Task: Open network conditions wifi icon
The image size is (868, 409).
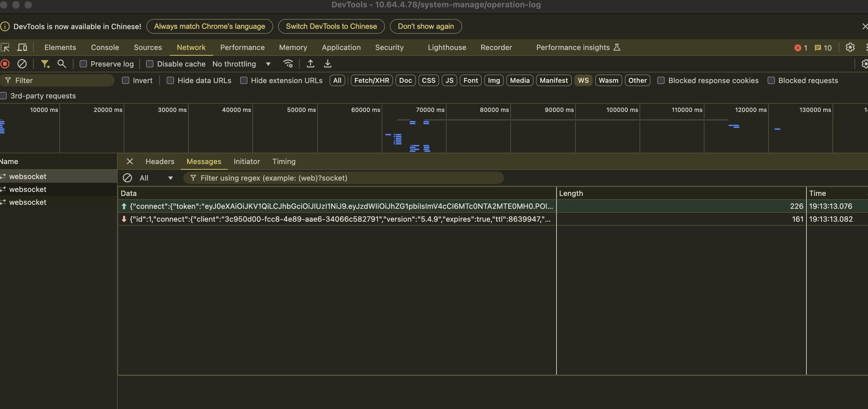Action: (x=288, y=64)
